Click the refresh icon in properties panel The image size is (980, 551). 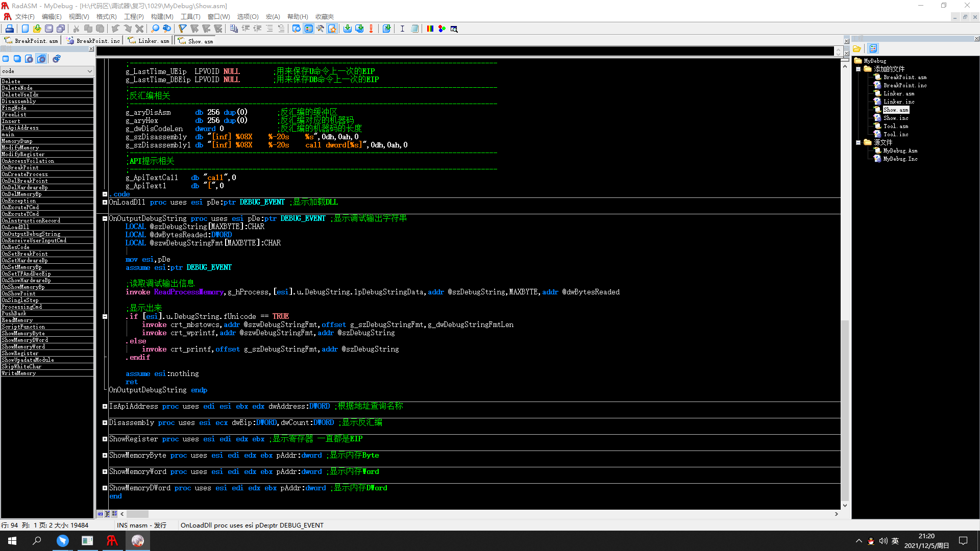[x=57, y=59]
